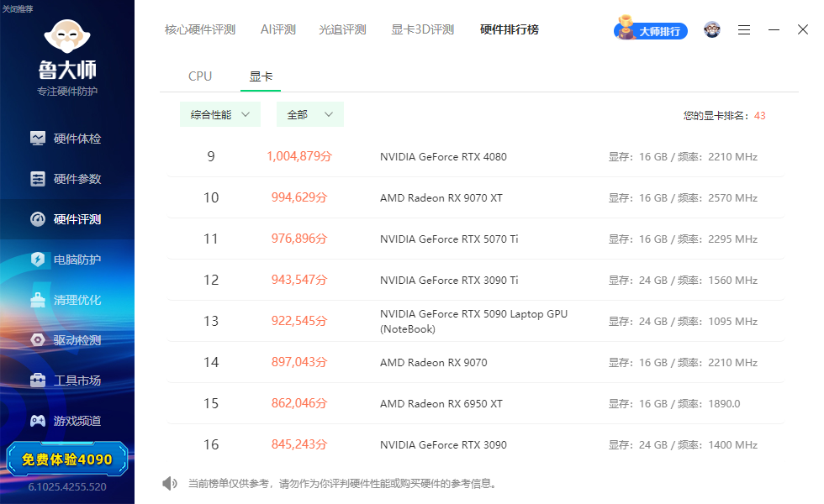Click the speaker notice icon
Viewport: 824px width, 504px height.
point(169,484)
